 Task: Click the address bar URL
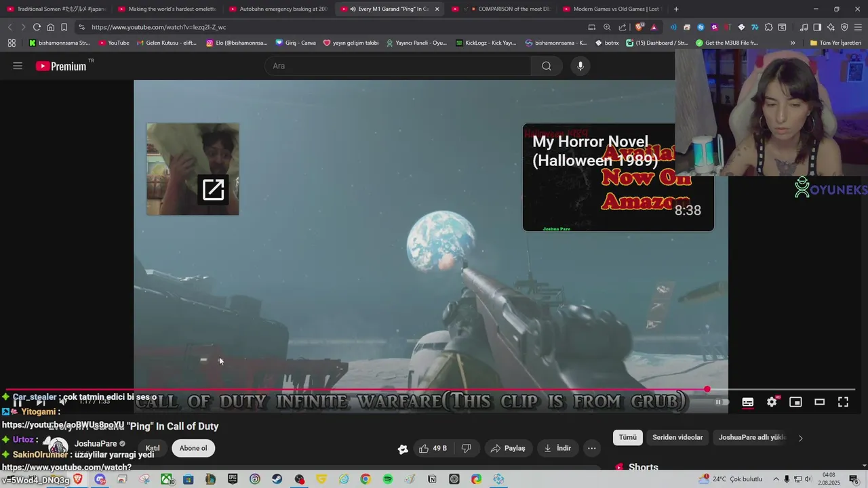point(159,27)
